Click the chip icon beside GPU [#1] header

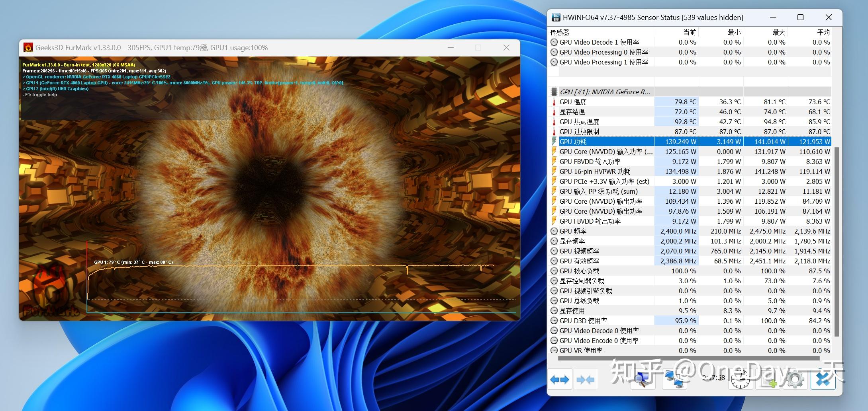[553, 92]
